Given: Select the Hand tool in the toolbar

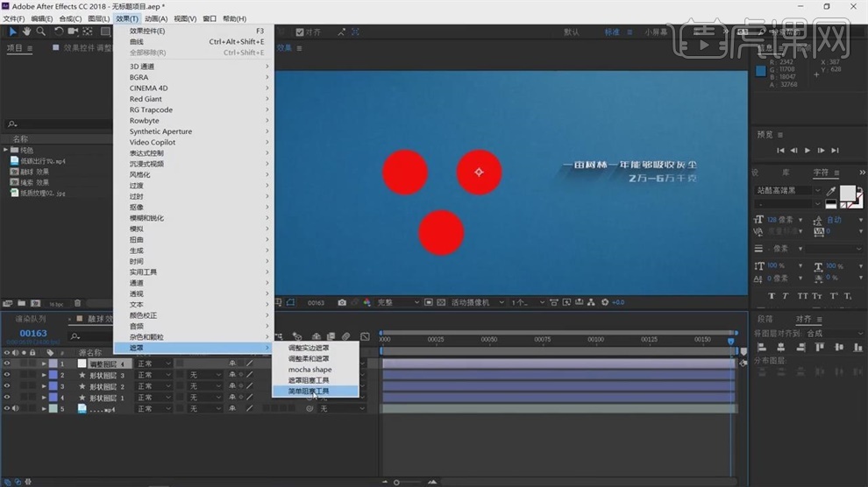Looking at the screenshot, I should 27,32.
